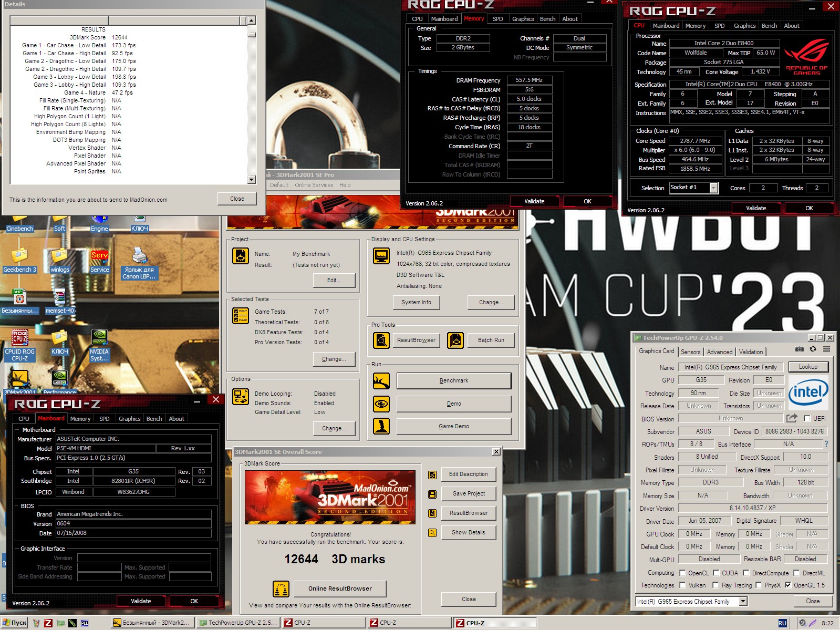
Task: Click the Show Details magnifier icon
Action: point(432,533)
